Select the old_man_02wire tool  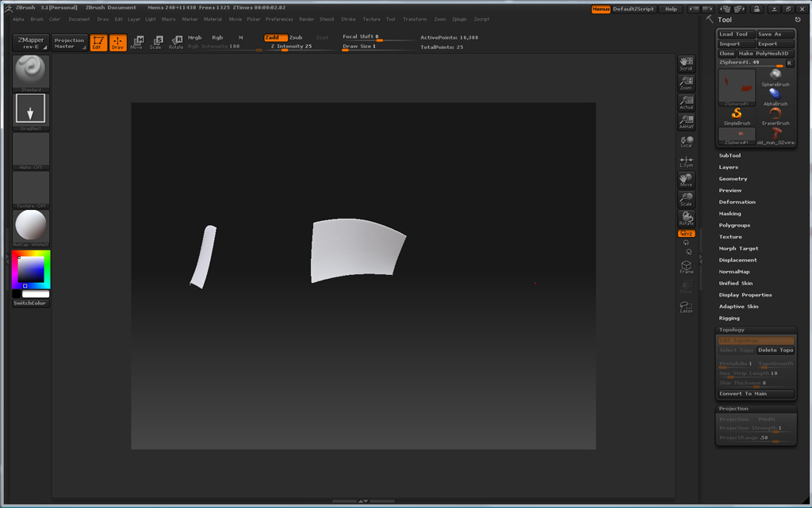[776, 136]
